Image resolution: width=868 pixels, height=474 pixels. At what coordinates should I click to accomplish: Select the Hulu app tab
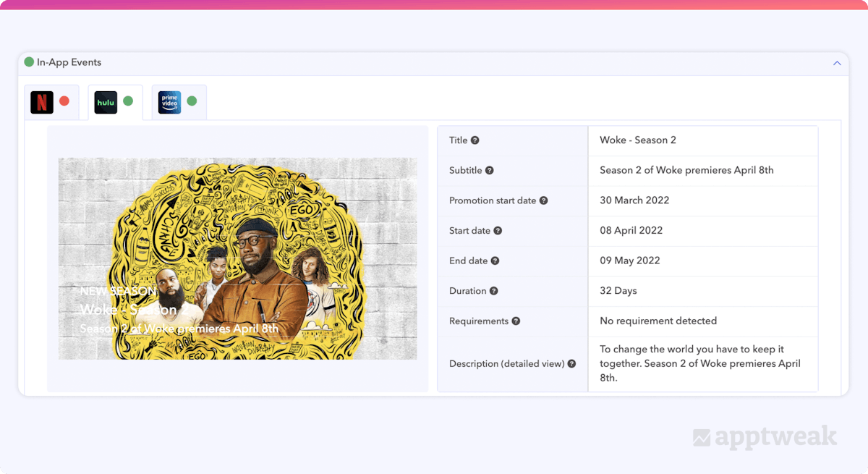point(115,102)
